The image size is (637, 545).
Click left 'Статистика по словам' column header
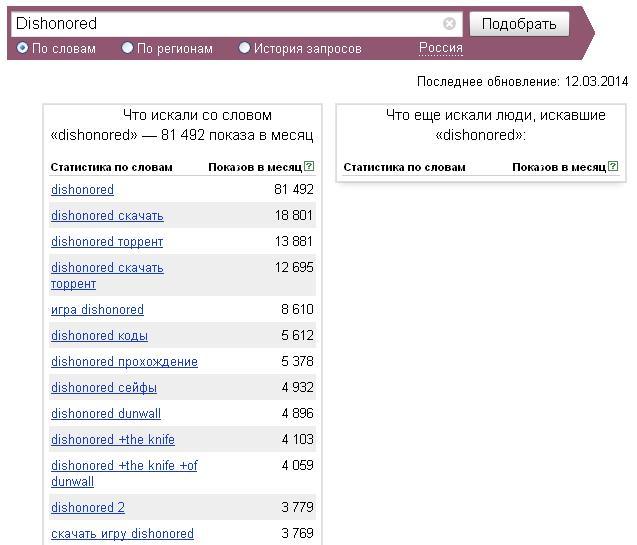[x=112, y=167]
